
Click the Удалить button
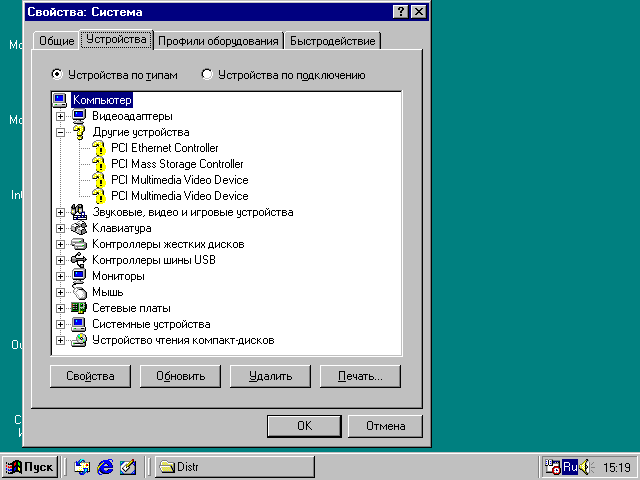[270, 376]
